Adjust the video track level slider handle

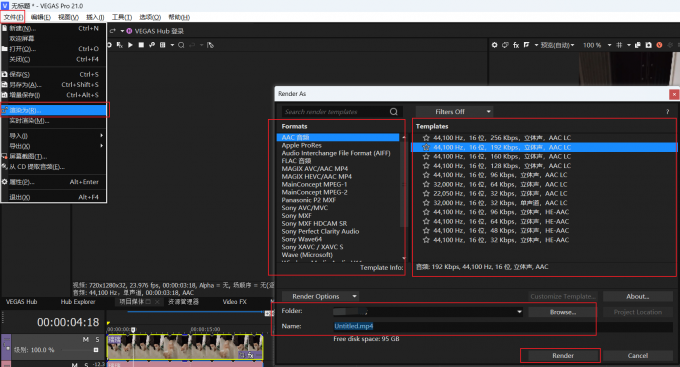pos(96,350)
